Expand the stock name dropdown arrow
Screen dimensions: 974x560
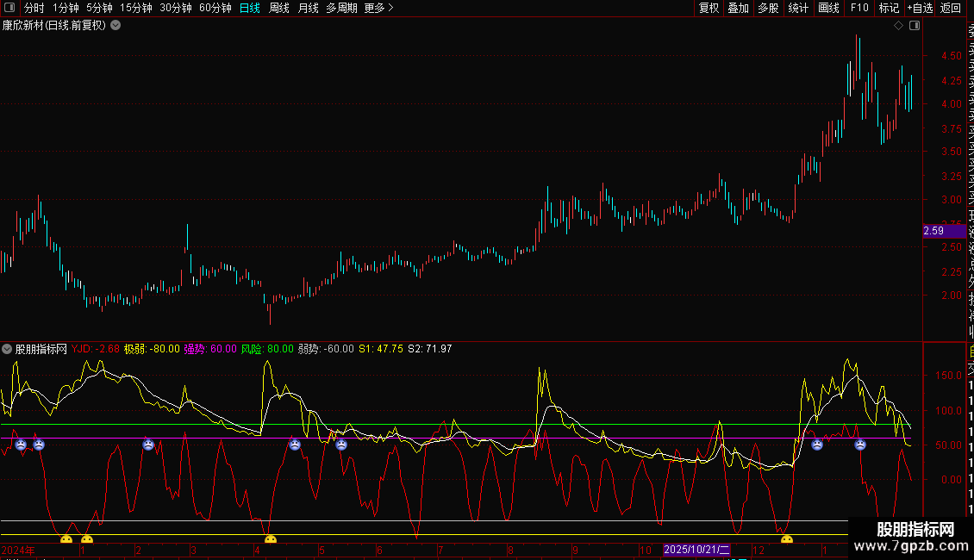(116, 26)
